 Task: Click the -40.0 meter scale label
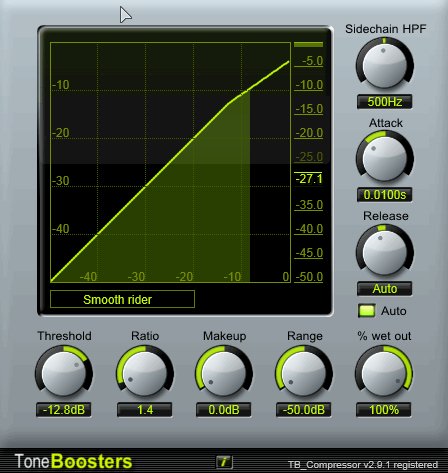(x=309, y=229)
